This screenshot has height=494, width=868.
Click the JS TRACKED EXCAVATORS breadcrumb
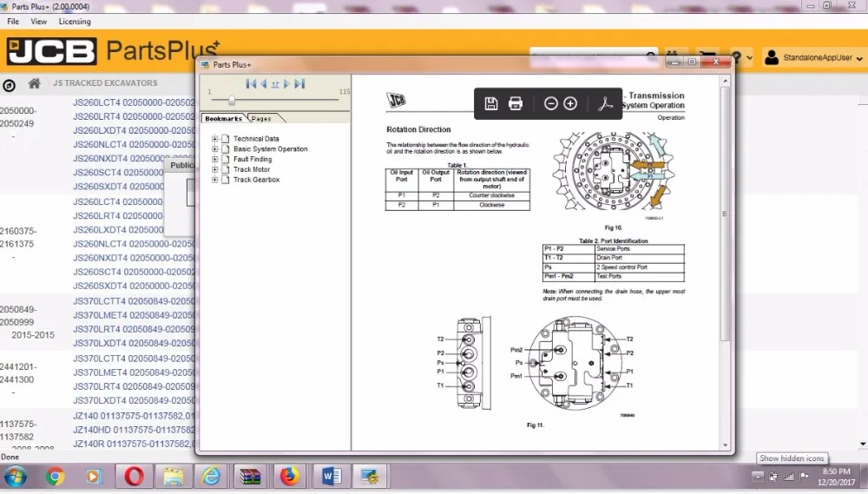pyautogui.click(x=105, y=83)
